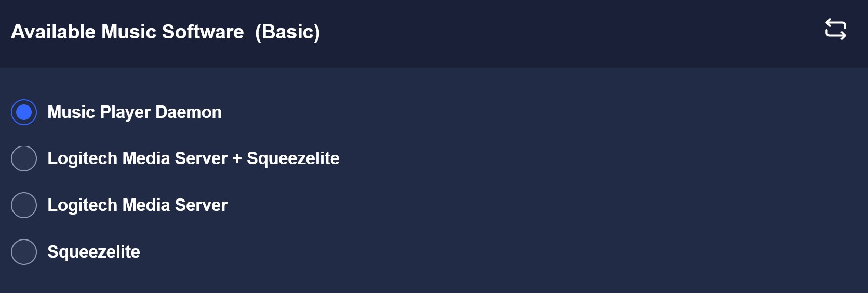Screen dimensions: 868x293
Task: Pick the filled blue radio circle
Action: tap(24, 112)
